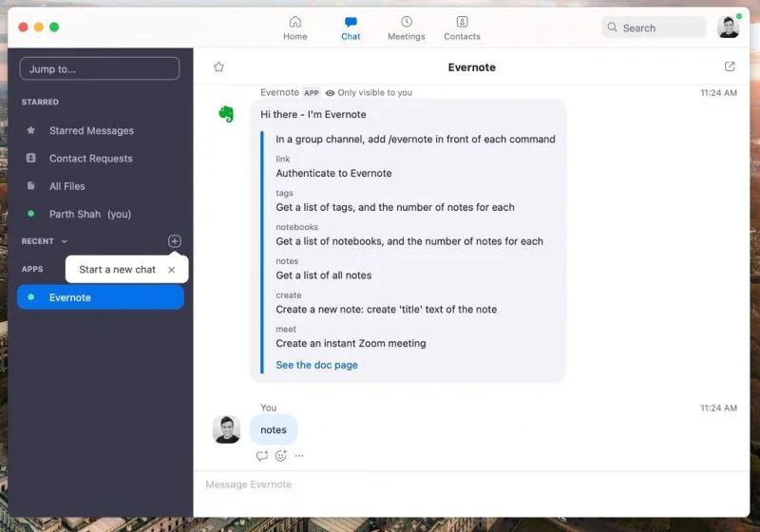Reply to the notes message
Image resolution: width=760 pixels, height=532 pixels.
pyautogui.click(x=262, y=455)
